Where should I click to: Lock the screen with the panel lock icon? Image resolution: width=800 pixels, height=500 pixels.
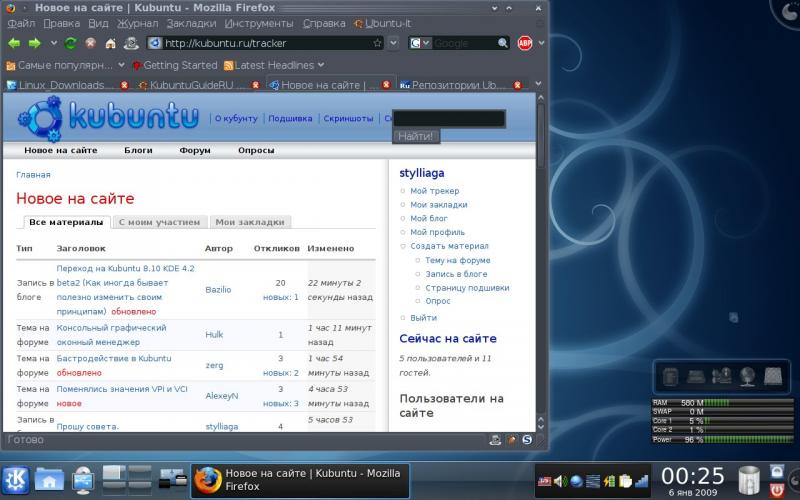click(777, 470)
